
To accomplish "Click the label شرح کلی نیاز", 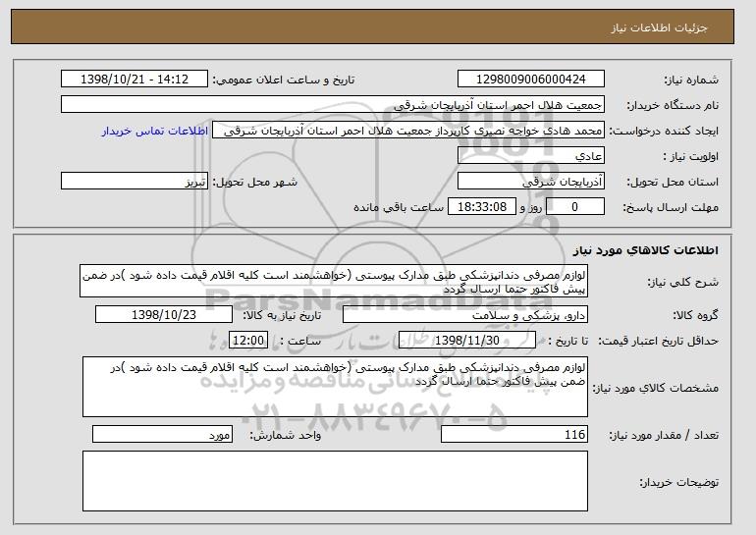I will click(682, 282).
